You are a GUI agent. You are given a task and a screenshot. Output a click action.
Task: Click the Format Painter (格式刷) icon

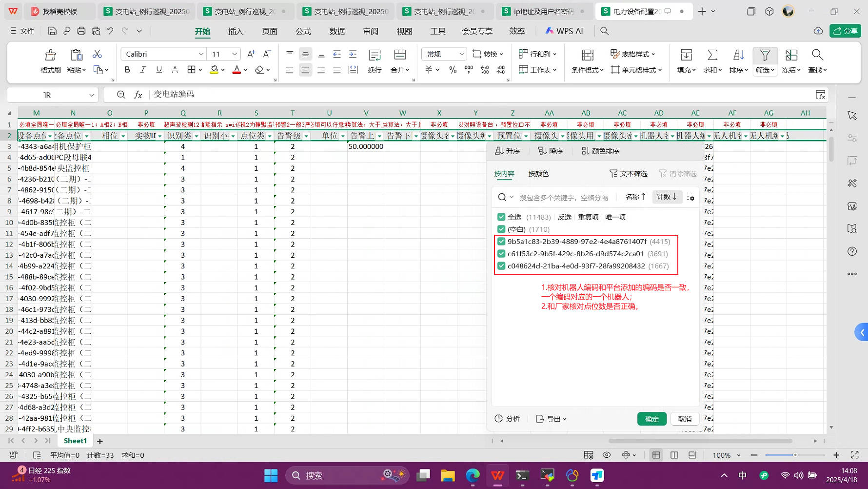50,55
